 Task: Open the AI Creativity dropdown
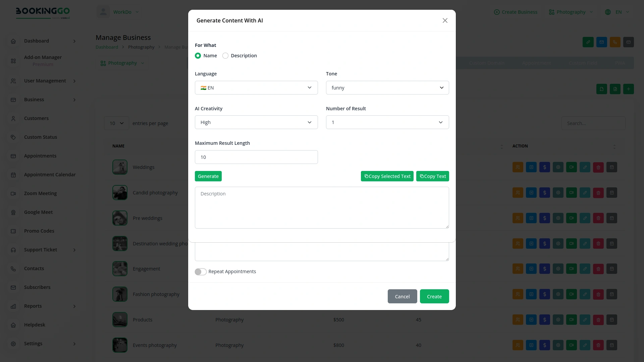[256, 122]
